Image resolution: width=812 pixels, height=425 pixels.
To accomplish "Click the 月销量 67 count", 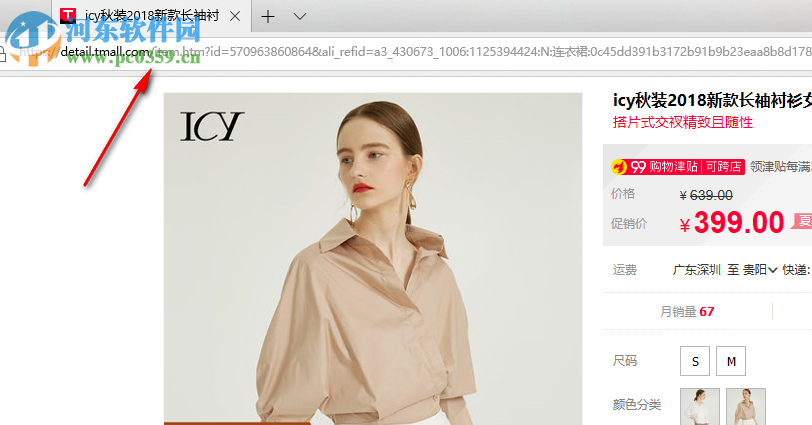I will (x=687, y=312).
